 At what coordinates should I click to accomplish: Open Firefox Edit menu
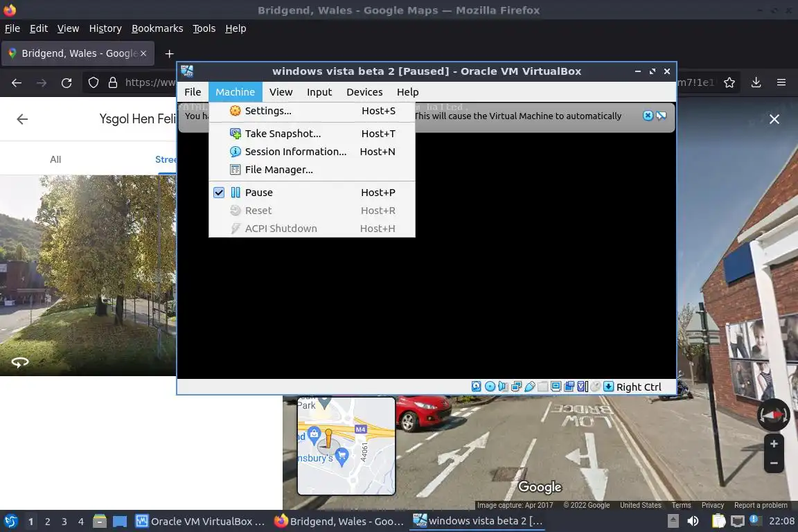(x=39, y=28)
